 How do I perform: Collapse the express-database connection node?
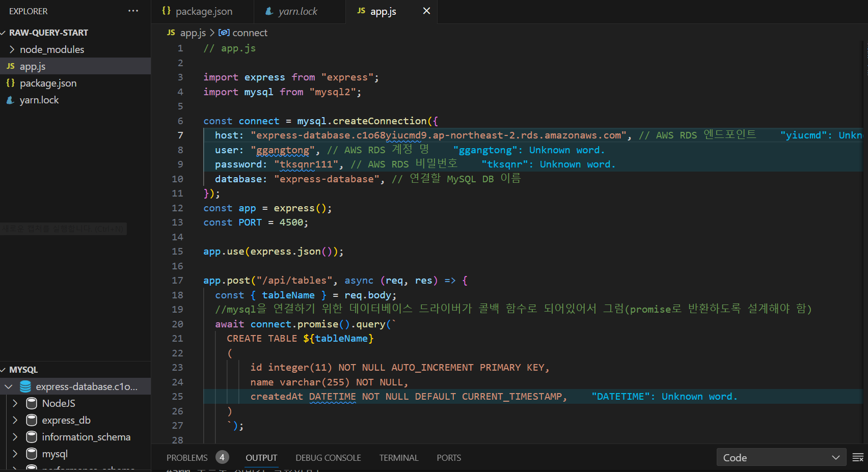coord(8,386)
